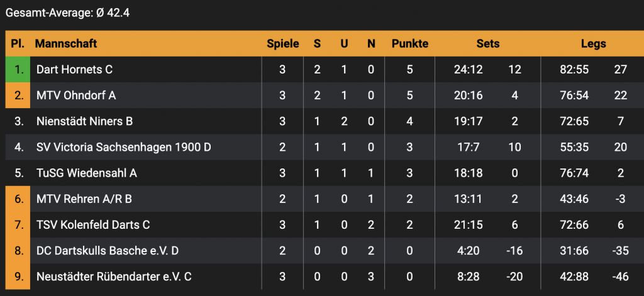Click the green first-place position cell
This screenshot has height=296, width=644.
click(18, 70)
